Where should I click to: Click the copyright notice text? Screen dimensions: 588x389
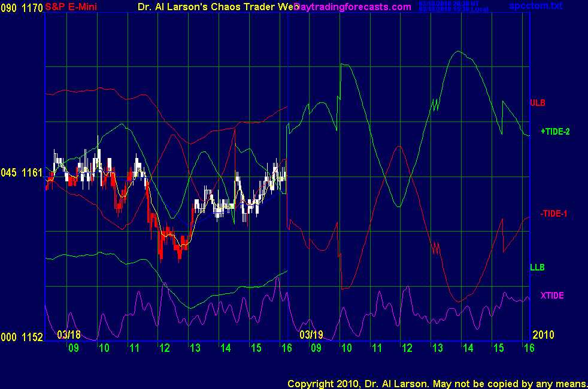[x=437, y=383]
